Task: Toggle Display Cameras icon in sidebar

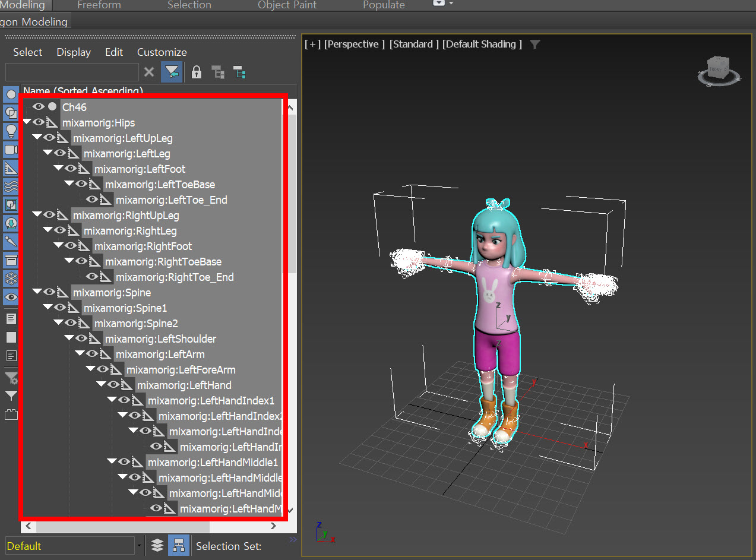Action: tap(11, 150)
